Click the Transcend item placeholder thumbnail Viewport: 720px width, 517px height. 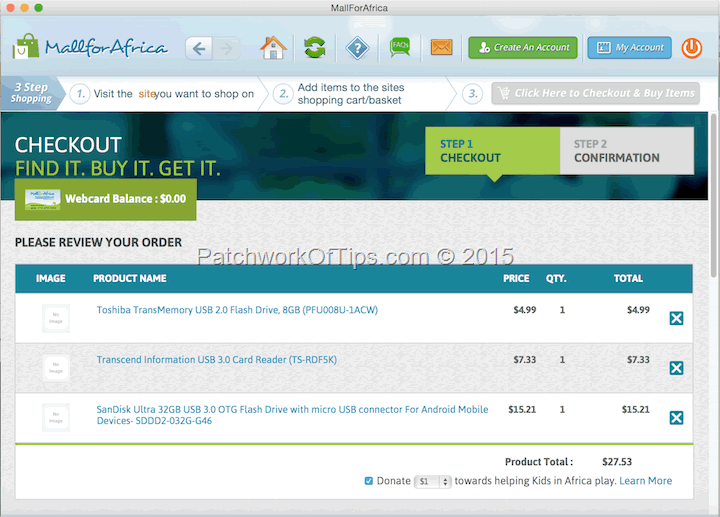(56, 367)
